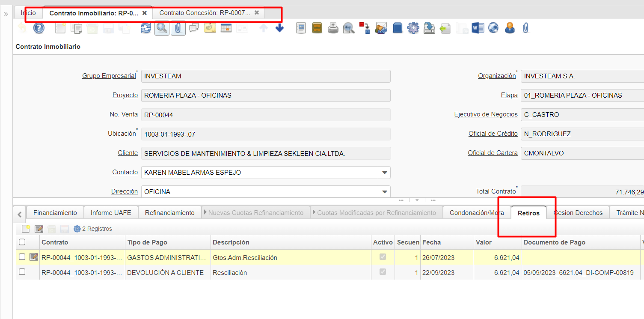The height and width of the screenshot is (319, 644).
Task: Open the Find record magnifier icon
Action: [162, 28]
